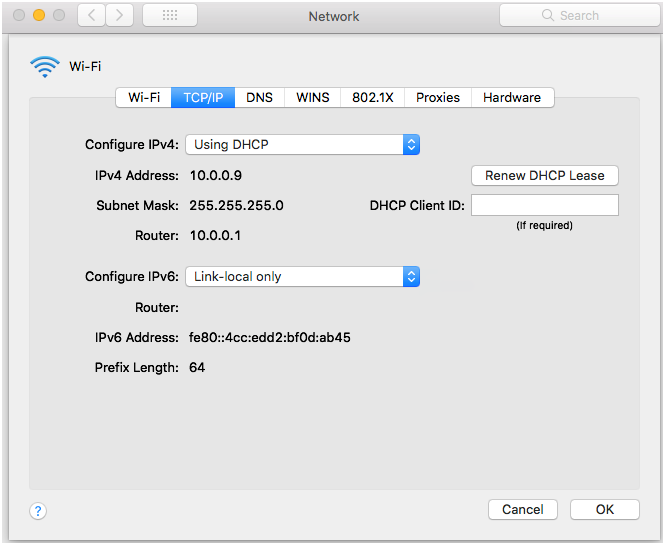Switch to the 802.1X tab

pos(373,97)
